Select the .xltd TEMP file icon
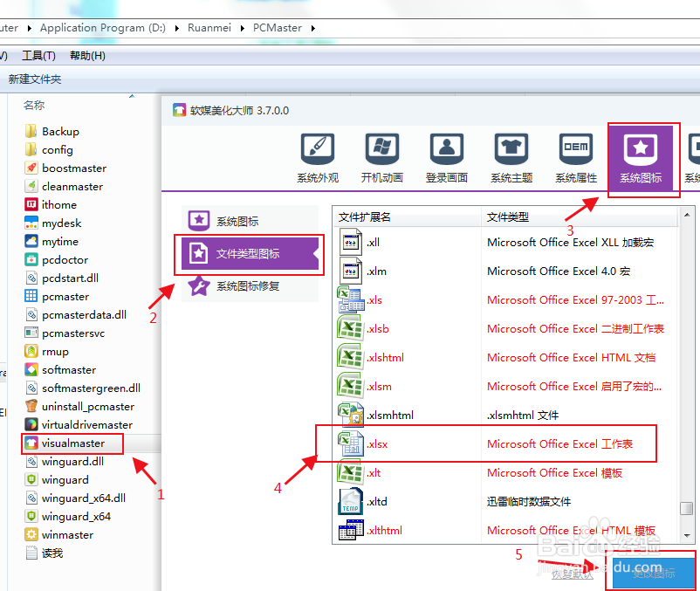 (351, 501)
